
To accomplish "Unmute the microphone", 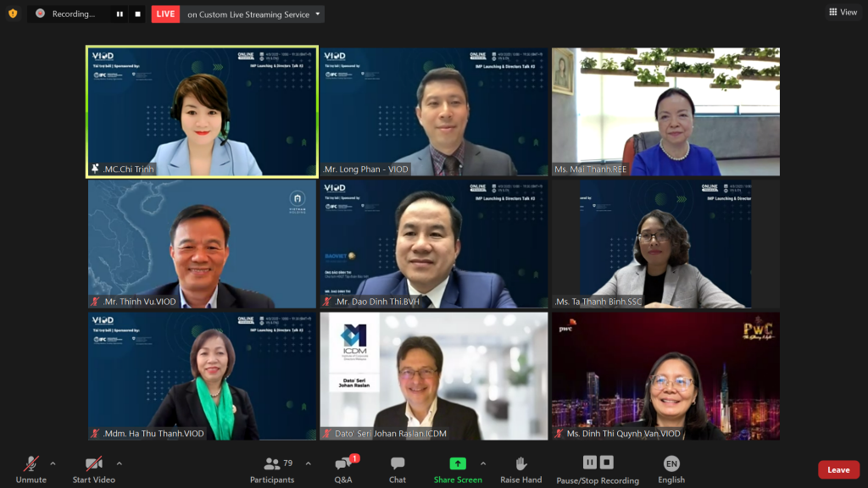I will click(x=31, y=469).
